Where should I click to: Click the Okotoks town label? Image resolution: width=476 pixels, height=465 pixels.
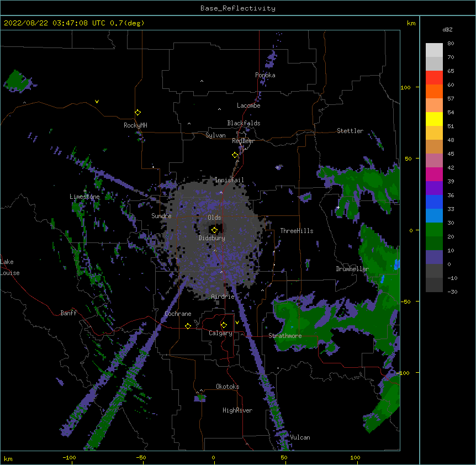pyautogui.click(x=228, y=387)
